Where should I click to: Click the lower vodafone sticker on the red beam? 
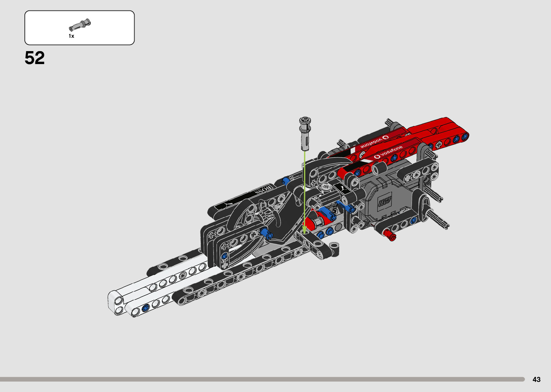tap(388, 152)
